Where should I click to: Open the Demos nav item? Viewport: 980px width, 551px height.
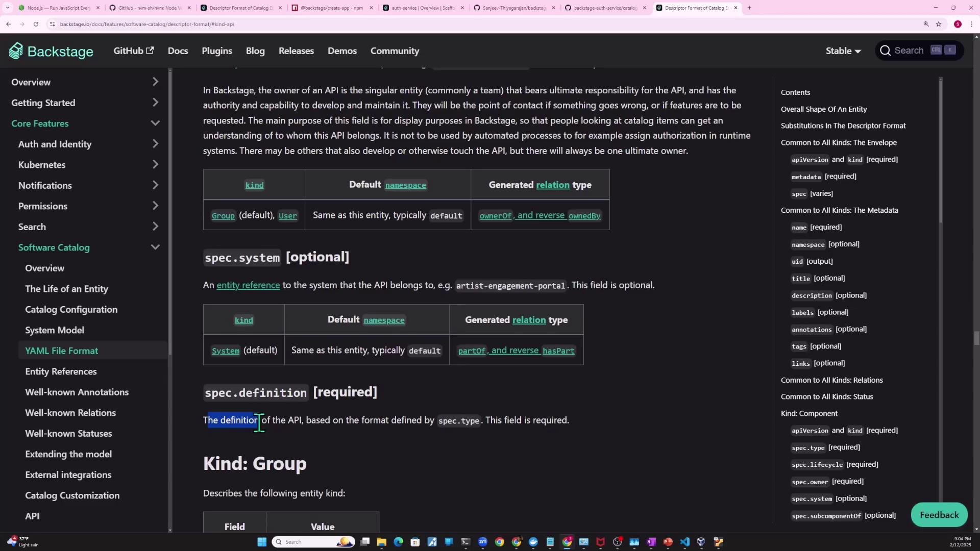point(342,51)
